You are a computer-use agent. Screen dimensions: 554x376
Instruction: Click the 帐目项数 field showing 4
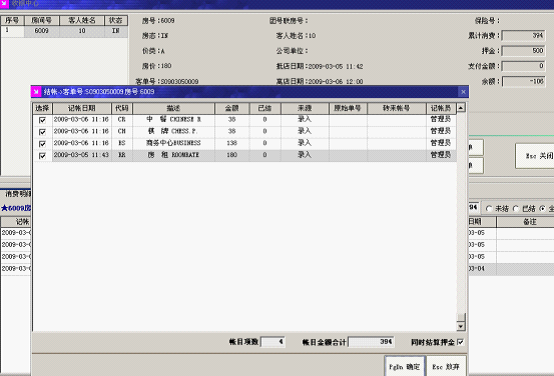tap(272, 342)
